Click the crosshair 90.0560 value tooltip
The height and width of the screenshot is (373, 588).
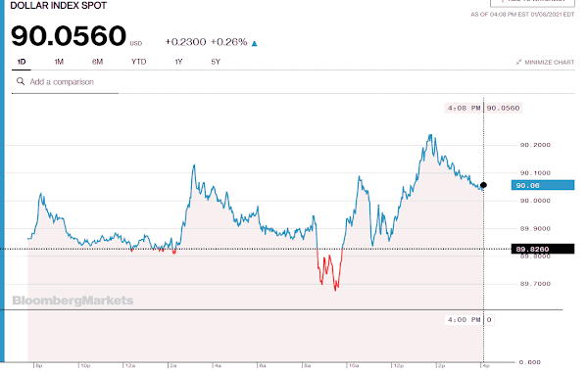tap(504, 109)
